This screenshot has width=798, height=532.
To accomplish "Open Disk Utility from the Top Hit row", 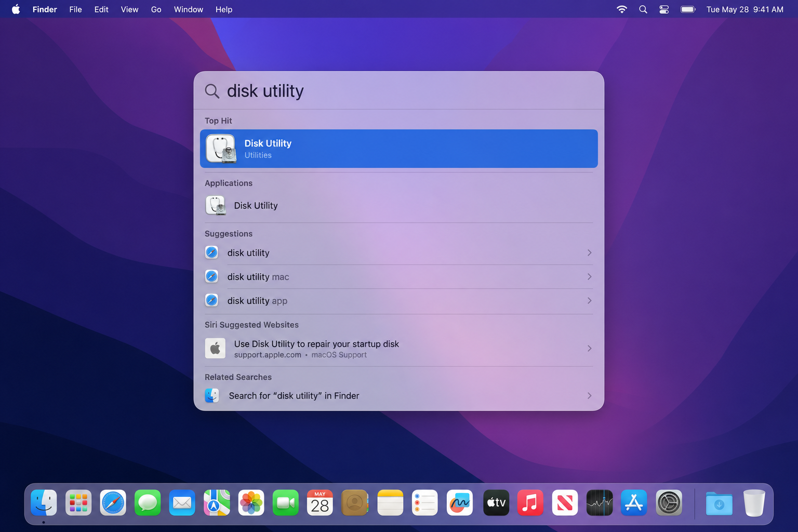I will (398, 149).
